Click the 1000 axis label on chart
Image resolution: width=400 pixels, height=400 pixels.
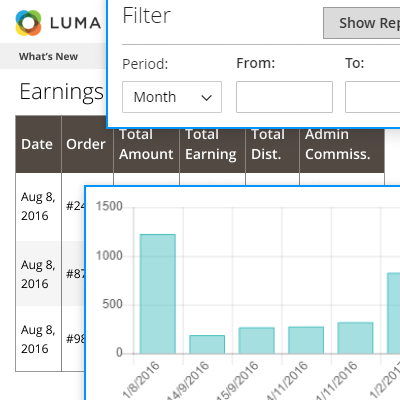pos(109,256)
